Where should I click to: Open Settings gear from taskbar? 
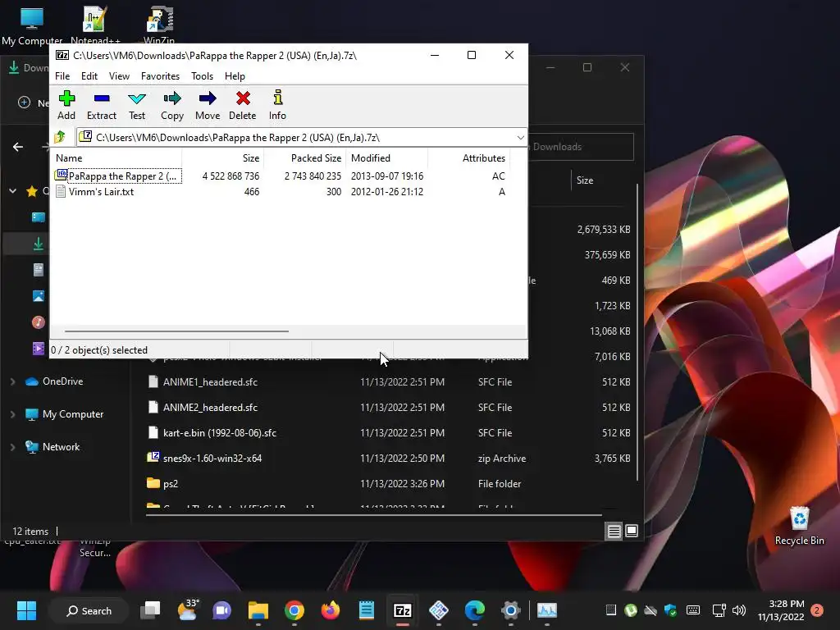[510, 610]
